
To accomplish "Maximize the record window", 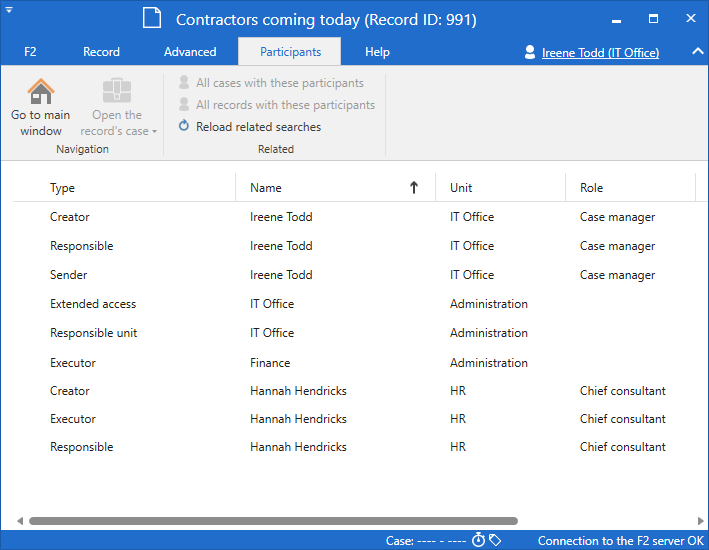I will click(653, 19).
